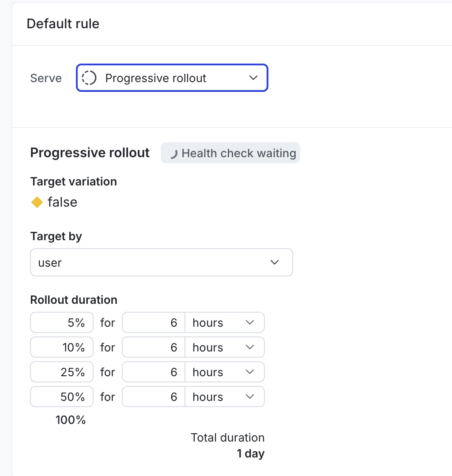Viewport: 452px width, 476px height.
Task: Click the chevron on the Serve selector
Action: tap(253, 78)
